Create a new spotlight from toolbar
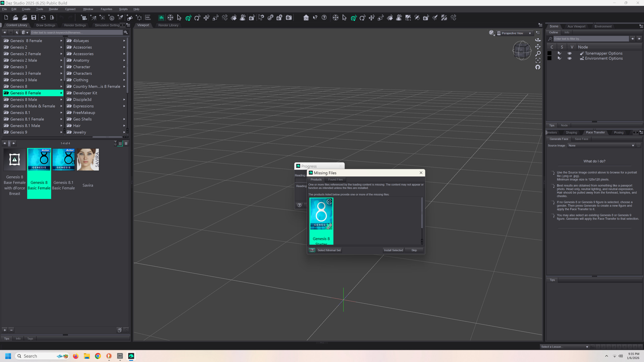Viewport: 644px width, 362px height. 120,17
